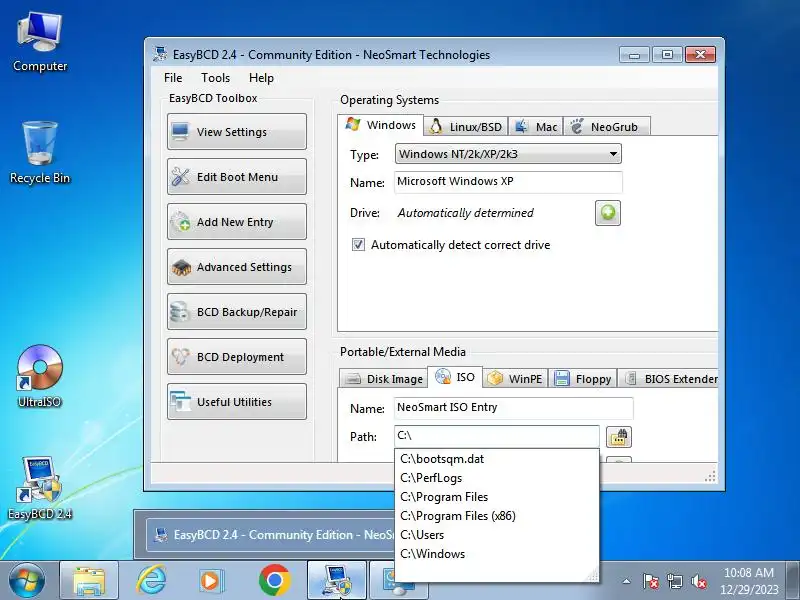Switch to the Linux/BSD tab
The width and height of the screenshot is (800, 600).
(466, 127)
